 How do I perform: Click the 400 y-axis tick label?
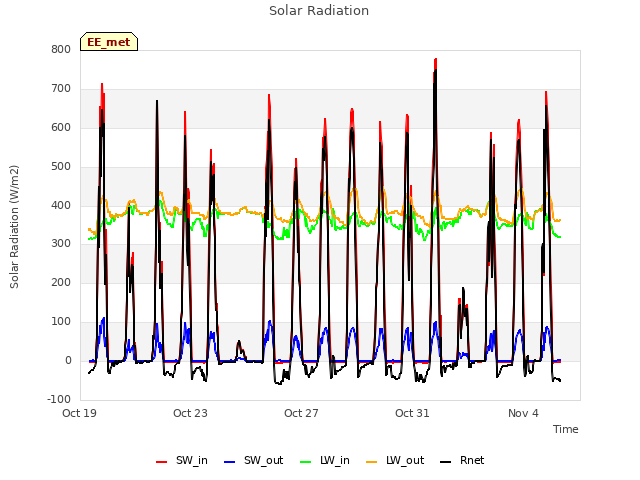click(x=61, y=205)
